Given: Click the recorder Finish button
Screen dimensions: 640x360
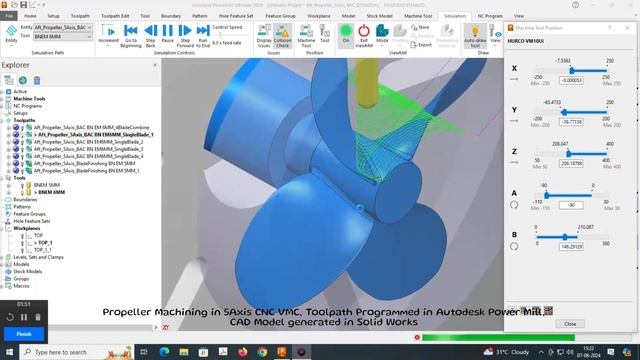Looking at the screenshot, I should pyautogui.click(x=24, y=334).
